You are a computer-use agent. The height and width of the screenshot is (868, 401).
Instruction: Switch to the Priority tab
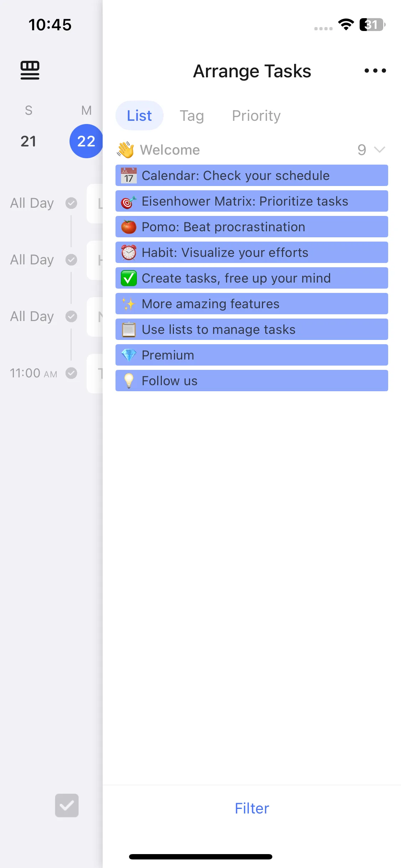point(256,116)
